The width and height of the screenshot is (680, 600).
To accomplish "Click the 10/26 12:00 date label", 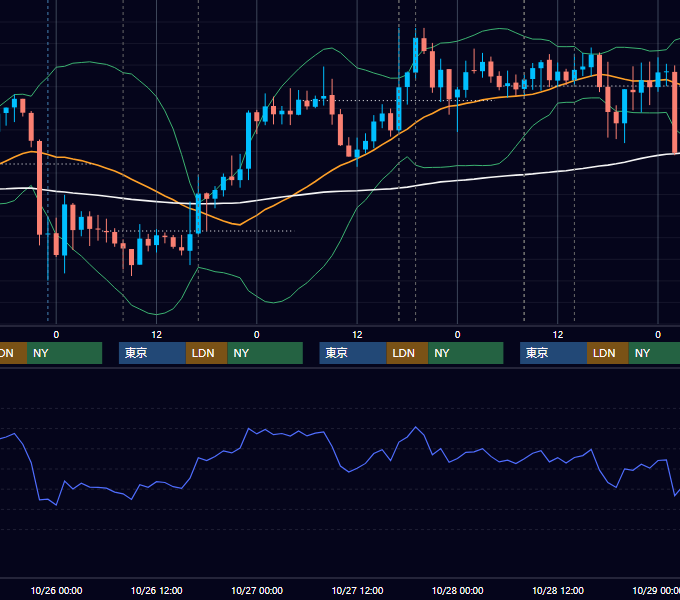I will pos(157,590).
